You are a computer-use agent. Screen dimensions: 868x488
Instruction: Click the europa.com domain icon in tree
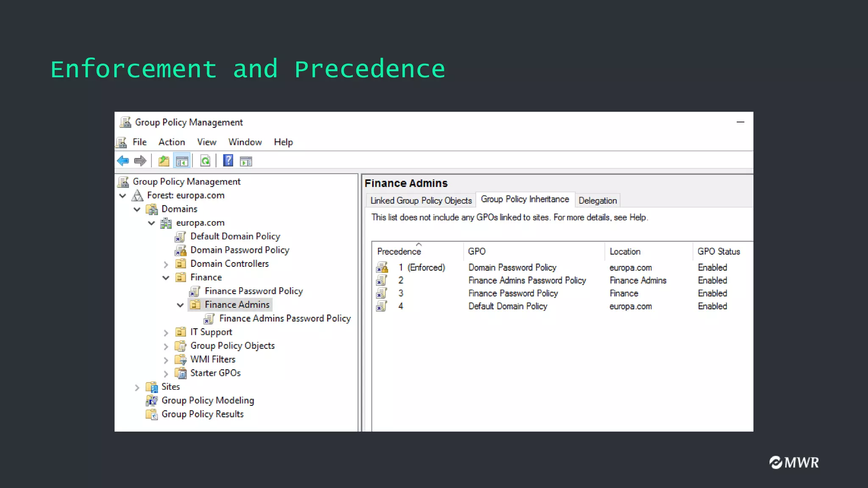click(x=166, y=223)
